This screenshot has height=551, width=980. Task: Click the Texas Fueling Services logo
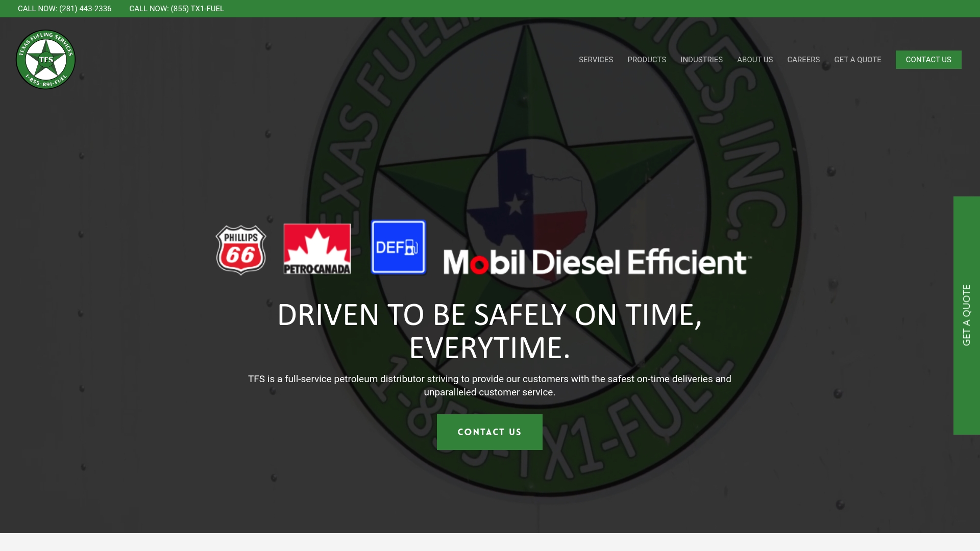[x=46, y=59]
